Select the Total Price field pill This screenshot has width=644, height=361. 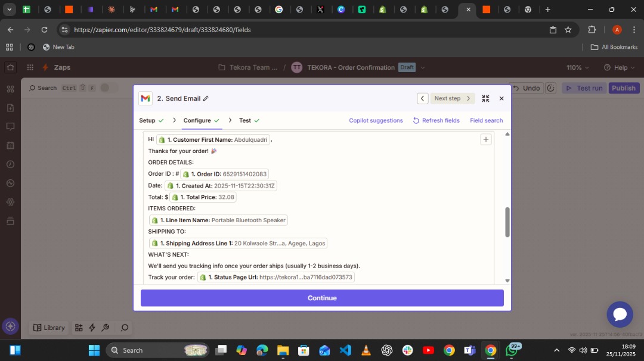click(x=203, y=197)
